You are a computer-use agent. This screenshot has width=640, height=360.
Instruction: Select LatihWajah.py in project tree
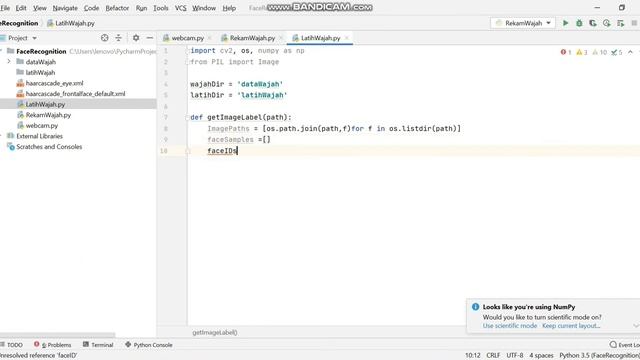click(45, 104)
